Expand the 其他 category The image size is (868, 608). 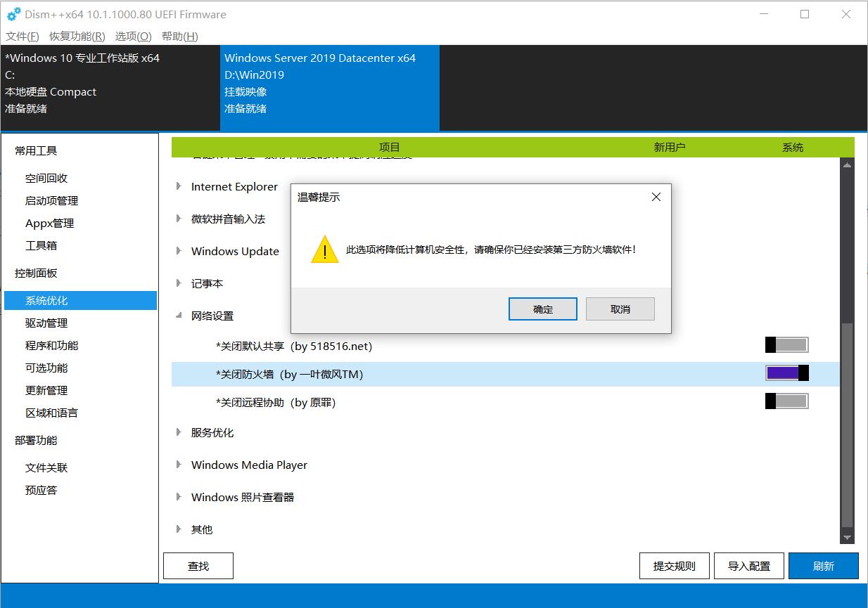(179, 529)
